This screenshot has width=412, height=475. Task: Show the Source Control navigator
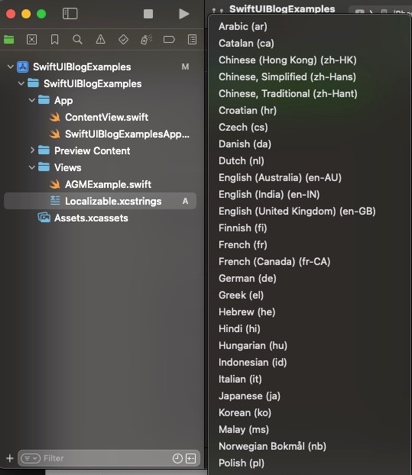(32, 40)
